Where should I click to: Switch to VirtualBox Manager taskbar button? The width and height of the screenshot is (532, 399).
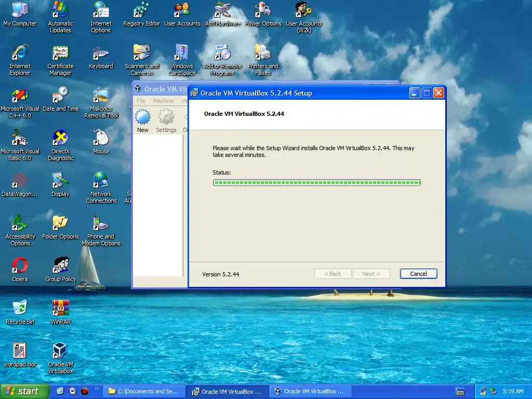pos(311,391)
